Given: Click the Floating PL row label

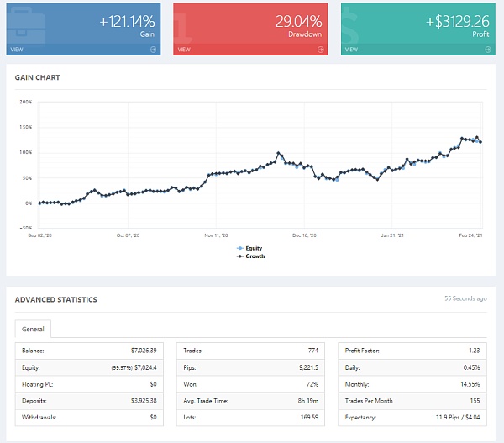Looking at the screenshot, I should coord(37,384).
